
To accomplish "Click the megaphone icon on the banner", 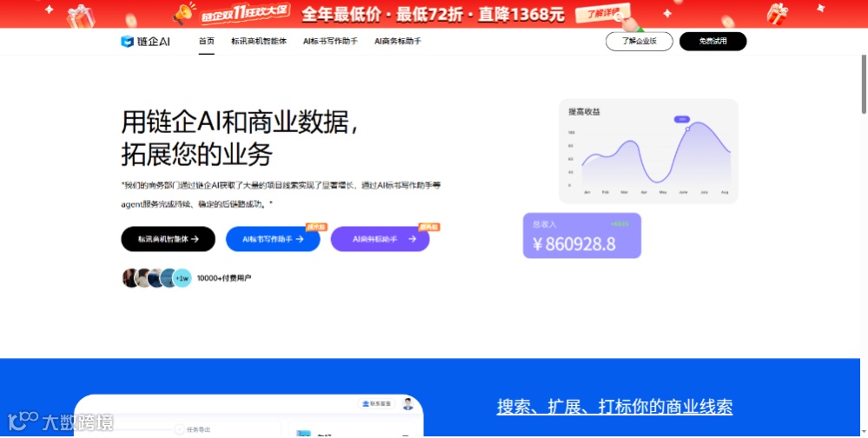I will 183,15.
